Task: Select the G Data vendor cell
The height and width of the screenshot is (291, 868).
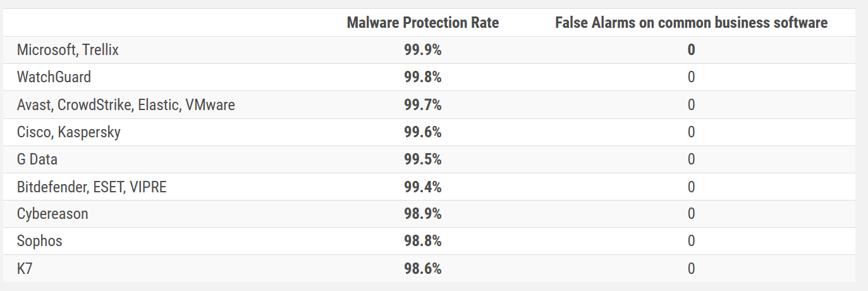Action: tap(37, 159)
